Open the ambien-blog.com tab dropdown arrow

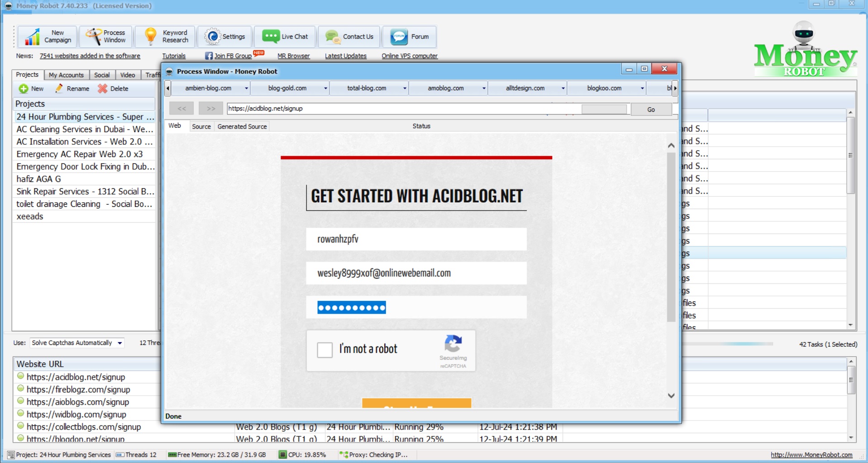[x=246, y=88]
